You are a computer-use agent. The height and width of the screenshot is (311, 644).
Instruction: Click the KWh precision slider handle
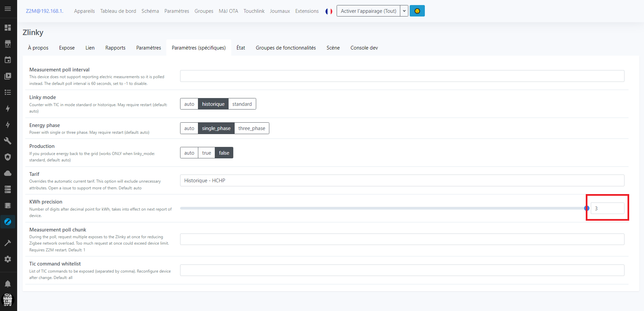[587, 208]
